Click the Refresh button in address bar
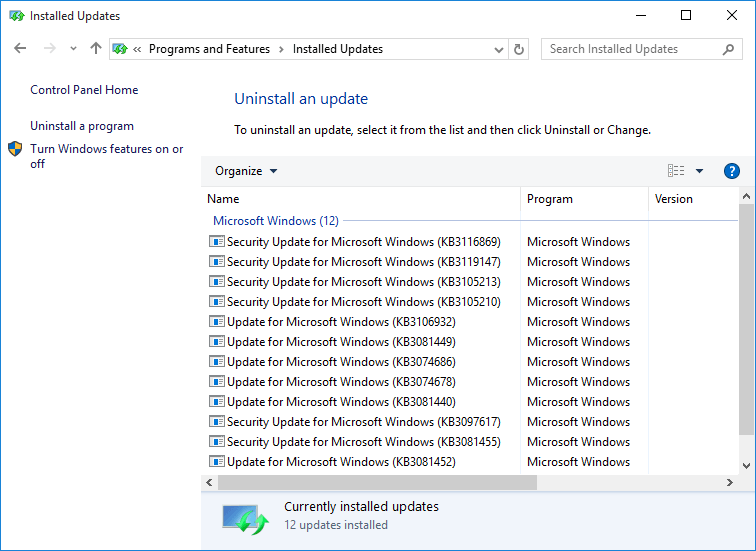The height and width of the screenshot is (551, 756). pyautogui.click(x=519, y=49)
